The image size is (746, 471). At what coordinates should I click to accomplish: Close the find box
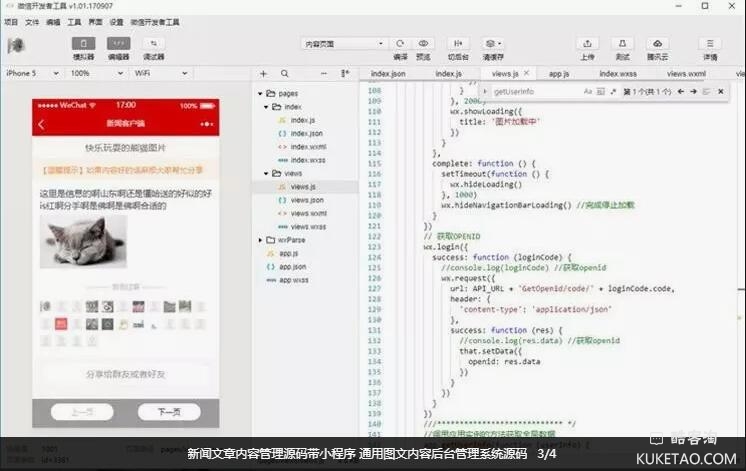point(721,91)
